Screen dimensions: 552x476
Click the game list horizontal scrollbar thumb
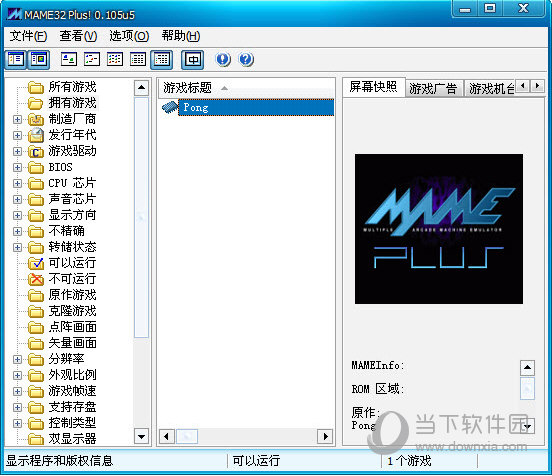coord(187,437)
